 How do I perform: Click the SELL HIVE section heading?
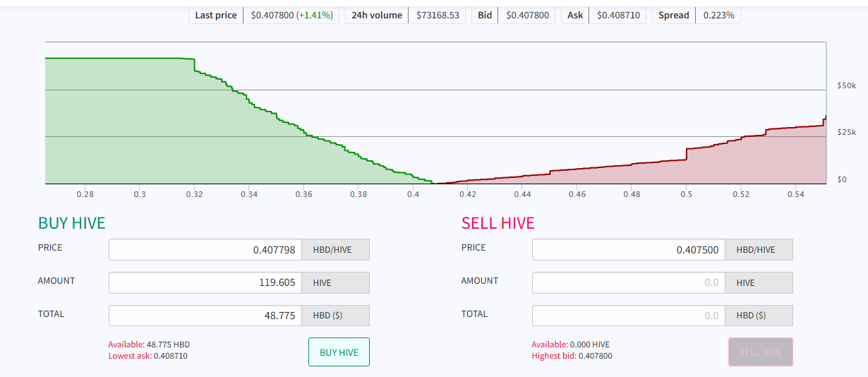point(498,223)
